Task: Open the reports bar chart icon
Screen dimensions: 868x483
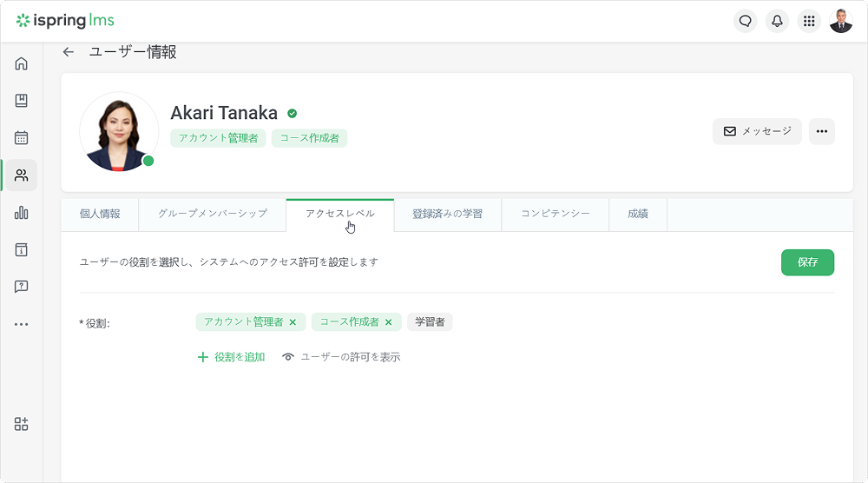Action: tap(22, 213)
